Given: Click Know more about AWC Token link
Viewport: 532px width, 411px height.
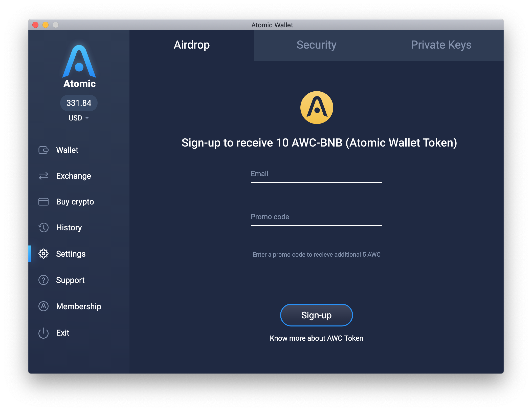Looking at the screenshot, I should coord(316,338).
